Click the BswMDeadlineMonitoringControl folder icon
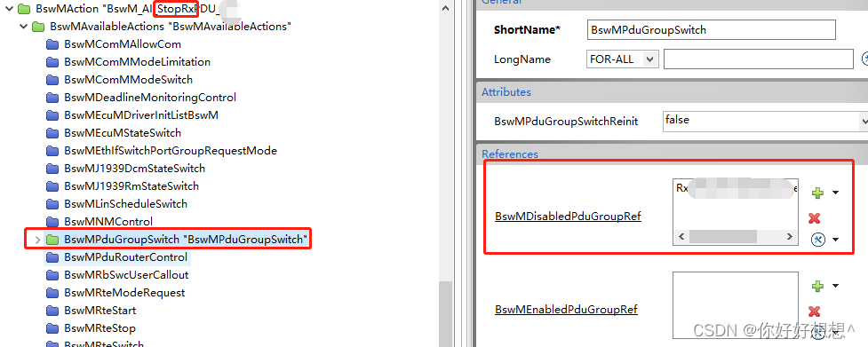 [x=52, y=98]
